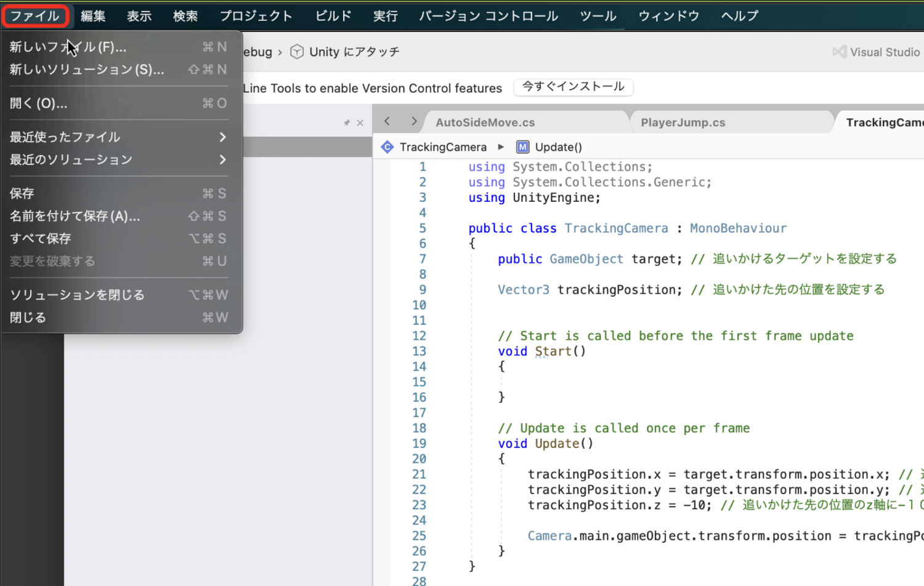This screenshot has width=924, height=586.
Task: Navigate back with left arrow icon
Action: [387, 121]
